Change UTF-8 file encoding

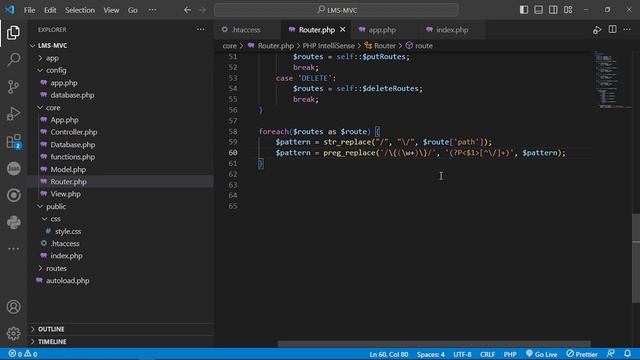(x=462, y=354)
